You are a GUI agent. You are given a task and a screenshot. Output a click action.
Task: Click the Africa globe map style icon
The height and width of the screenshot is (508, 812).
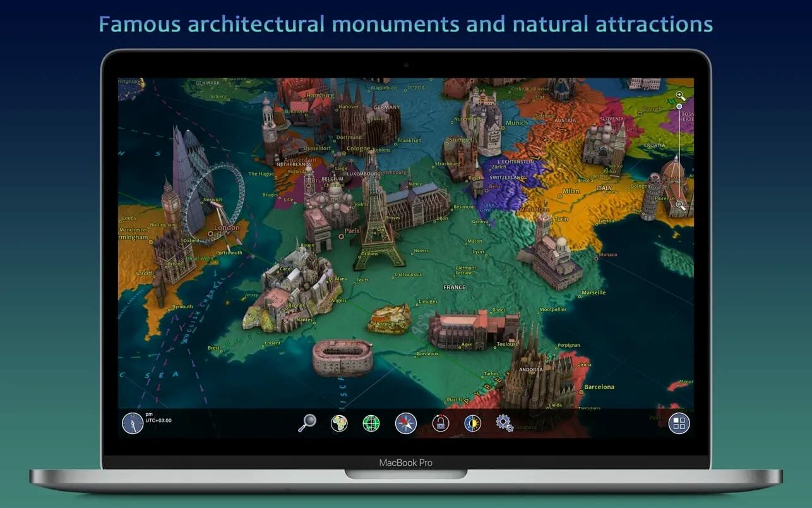tap(339, 423)
